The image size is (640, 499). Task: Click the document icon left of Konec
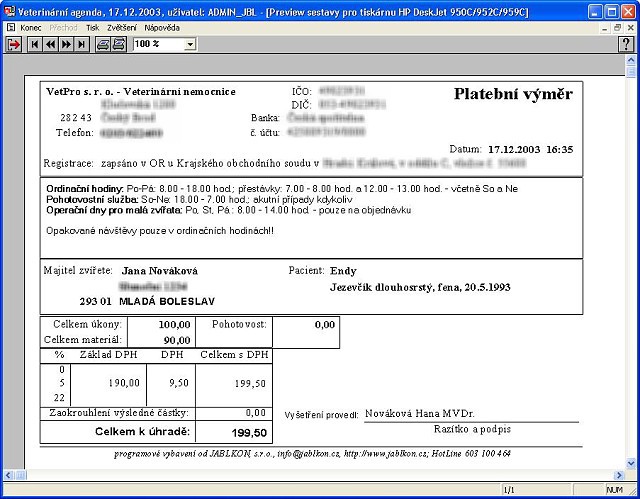tap(11, 28)
